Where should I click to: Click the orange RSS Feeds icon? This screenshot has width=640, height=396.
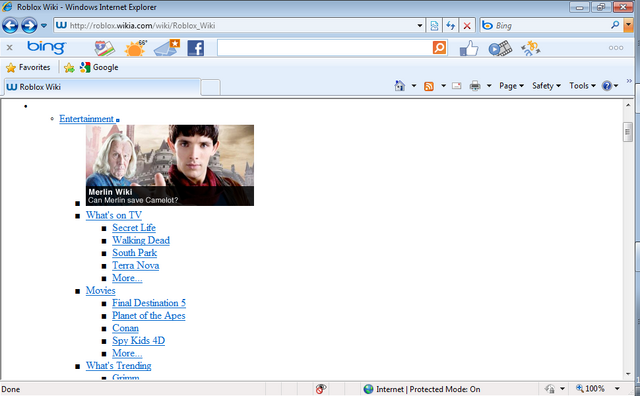[x=429, y=86]
